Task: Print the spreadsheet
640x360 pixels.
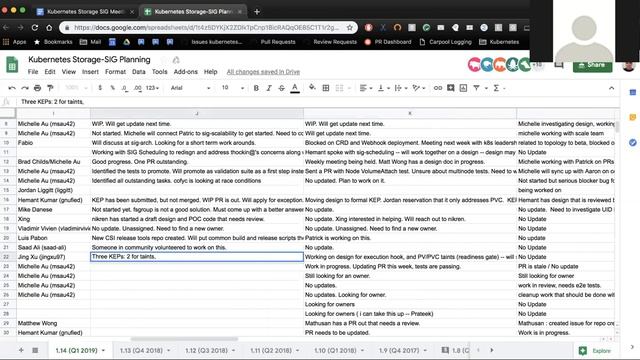Action: [38, 88]
